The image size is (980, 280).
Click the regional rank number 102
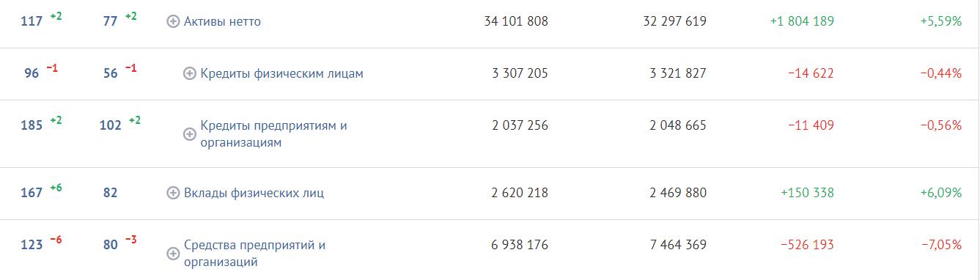coord(111,125)
